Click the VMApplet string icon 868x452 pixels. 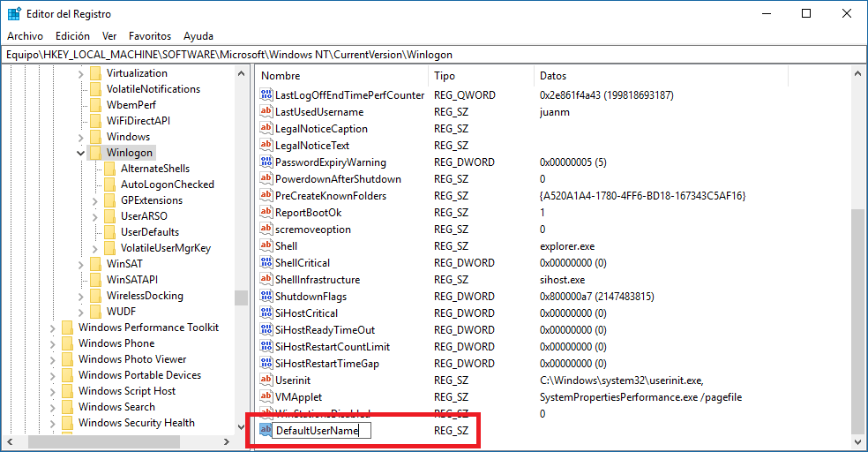(266, 396)
